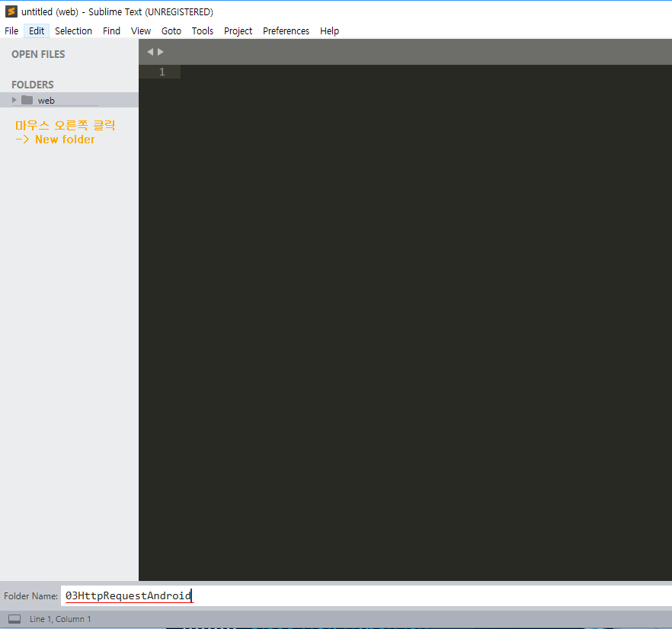Toggle the sidebar panel switcher icon in status bar
Image resolution: width=672 pixels, height=629 pixels.
(x=14, y=619)
